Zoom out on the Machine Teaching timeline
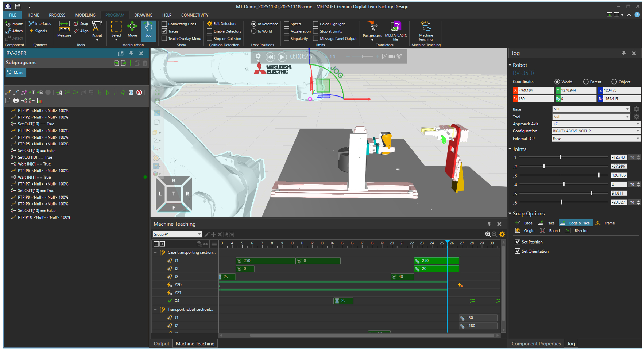Screen dimensions: 644x350 point(494,234)
